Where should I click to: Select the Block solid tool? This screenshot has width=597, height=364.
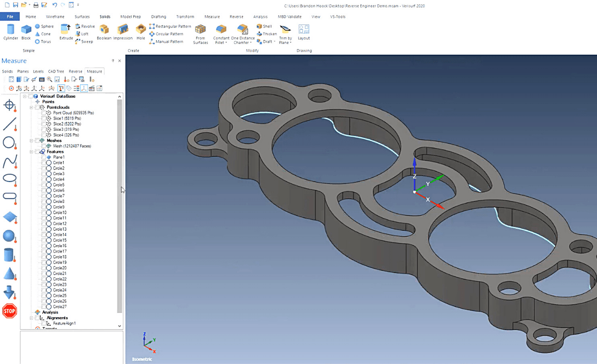click(x=26, y=32)
